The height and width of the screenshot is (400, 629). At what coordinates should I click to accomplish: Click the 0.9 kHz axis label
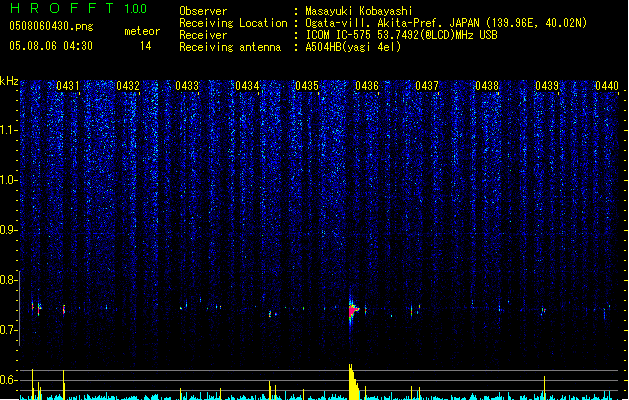coord(8,230)
